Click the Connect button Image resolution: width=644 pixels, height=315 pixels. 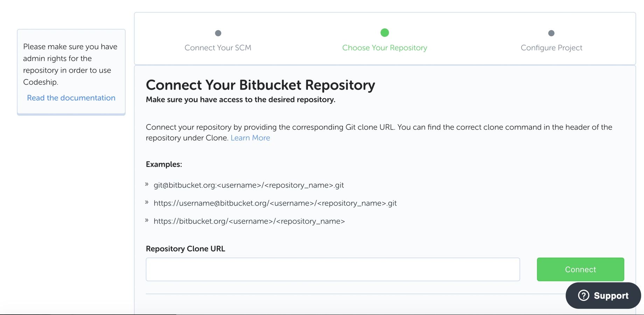point(580,269)
